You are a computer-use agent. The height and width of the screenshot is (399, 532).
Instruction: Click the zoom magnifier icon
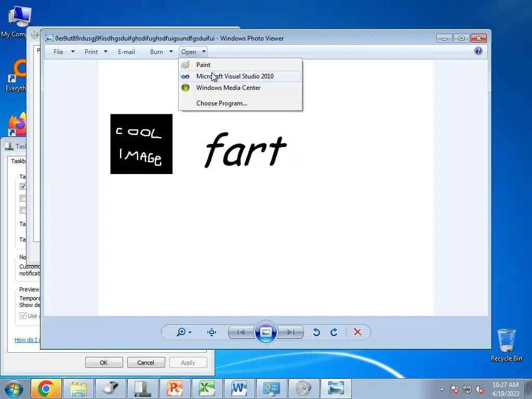pyautogui.click(x=181, y=332)
